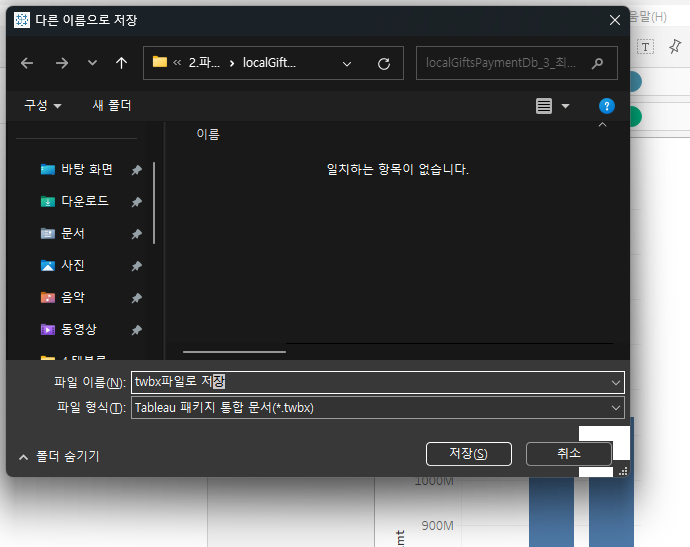Screen dimensions: 690x547
Task: Sort by the 이름 column header
Action: click(208, 134)
